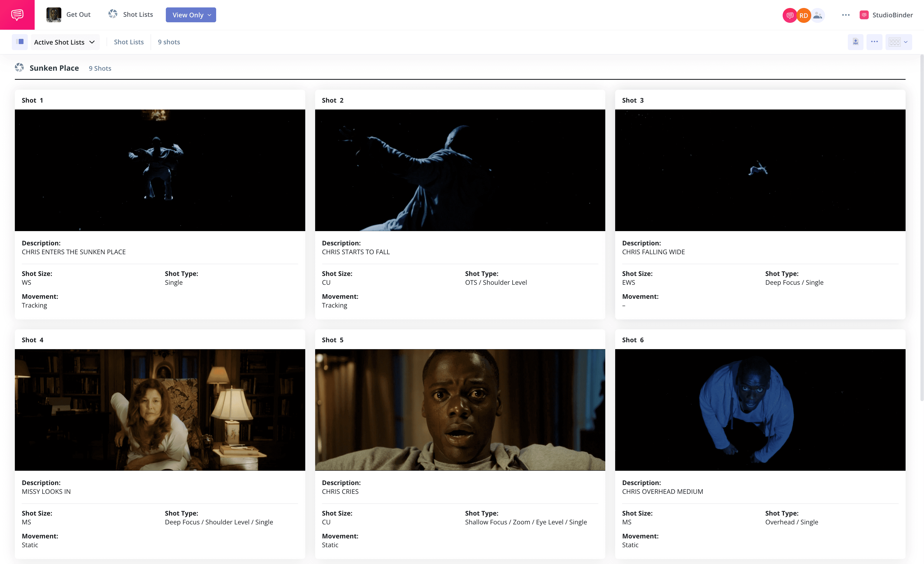Click Shot 2 type OTS / Shoulder Level

pos(496,283)
